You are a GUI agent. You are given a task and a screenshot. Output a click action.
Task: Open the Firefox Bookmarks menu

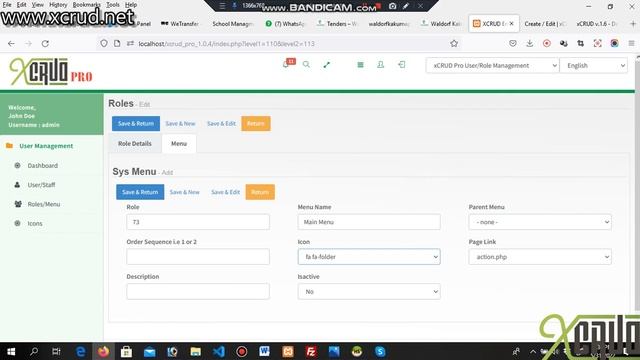(86, 4)
